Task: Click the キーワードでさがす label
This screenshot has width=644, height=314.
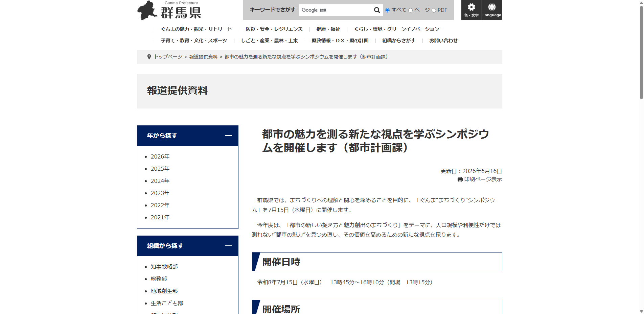Action: [x=272, y=10]
